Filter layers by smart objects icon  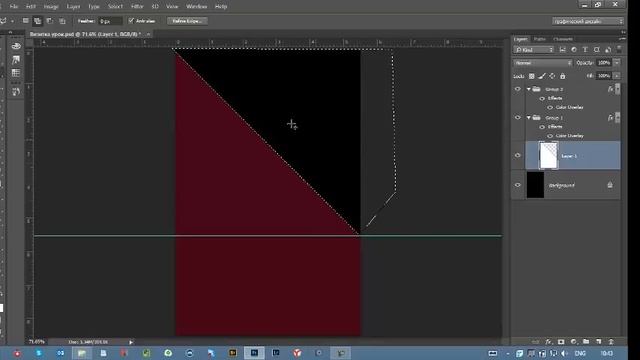click(608, 50)
